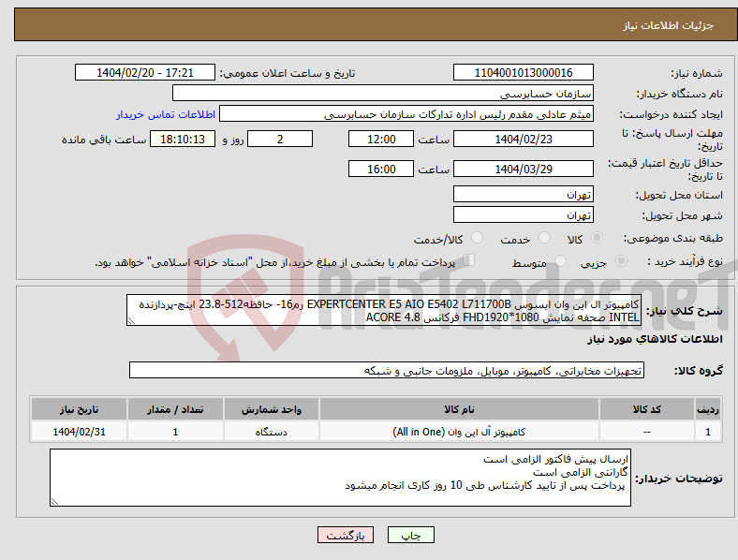Click the شهر محل تحویل field تهران
The height and width of the screenshot is (560, 738).
coord(523,215)
